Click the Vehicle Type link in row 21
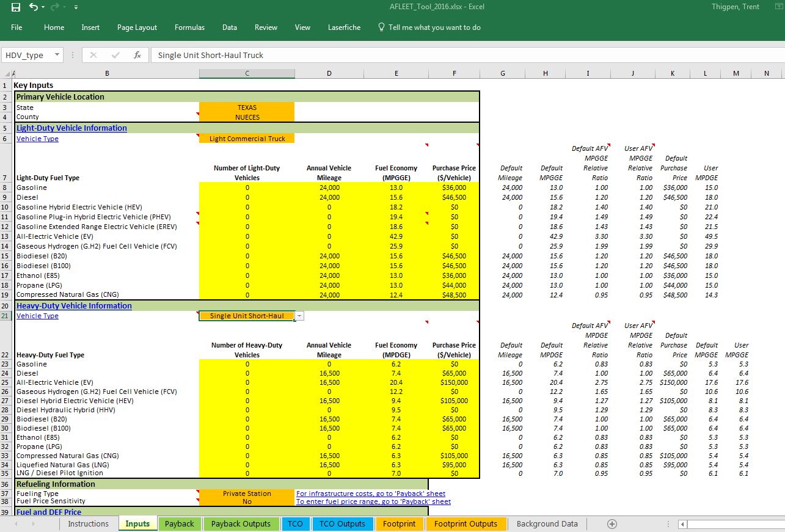The height and width of the screenshot is (532, 785). click(37, 316)
